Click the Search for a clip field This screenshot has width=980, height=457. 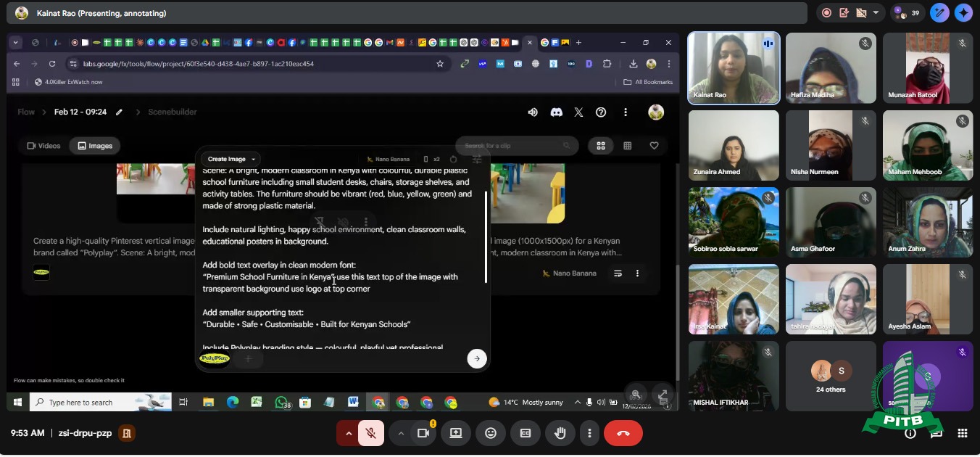click(517, 146)
